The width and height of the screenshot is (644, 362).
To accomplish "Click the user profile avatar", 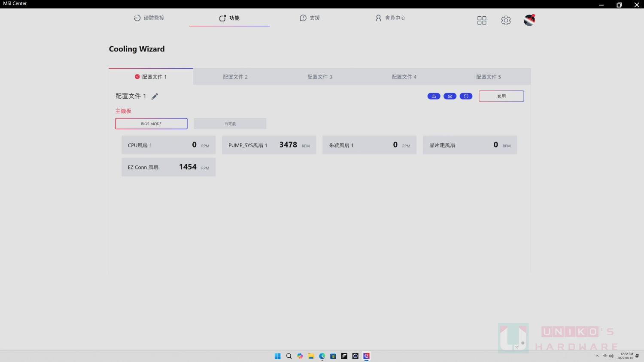I will (x=529, y=20).
